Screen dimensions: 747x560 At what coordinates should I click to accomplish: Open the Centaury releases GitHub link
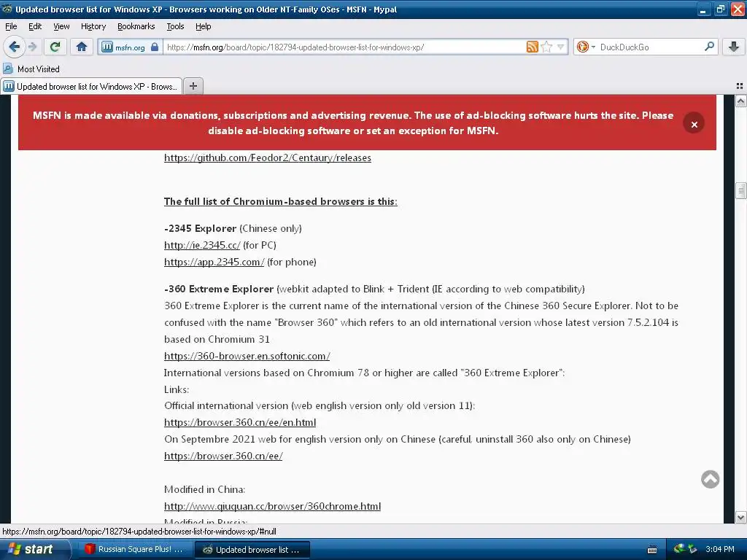coord(267,157)
